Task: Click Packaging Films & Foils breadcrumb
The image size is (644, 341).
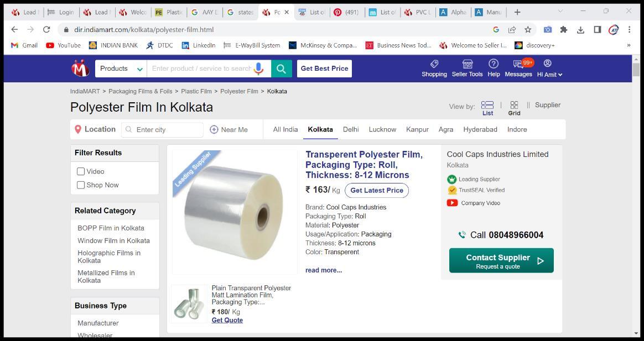Action: pos(141,91)
